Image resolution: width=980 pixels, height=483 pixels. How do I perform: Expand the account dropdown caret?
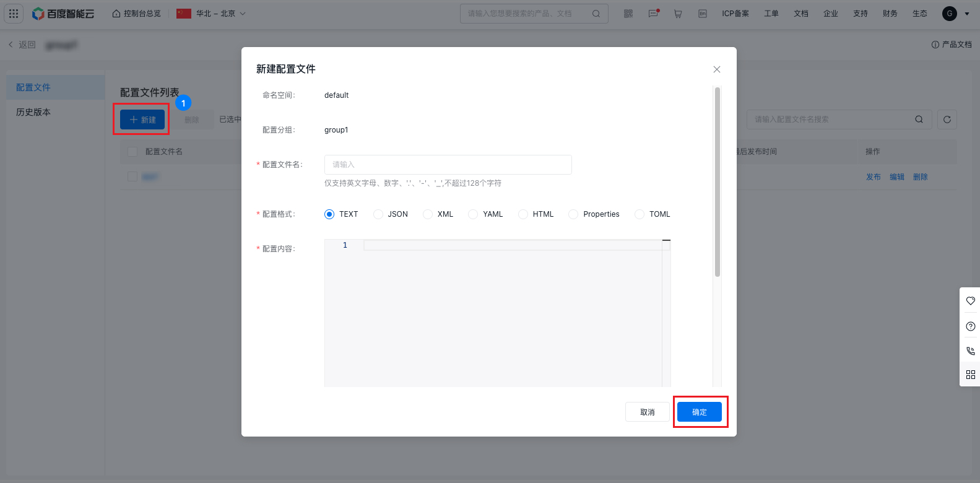967,14
